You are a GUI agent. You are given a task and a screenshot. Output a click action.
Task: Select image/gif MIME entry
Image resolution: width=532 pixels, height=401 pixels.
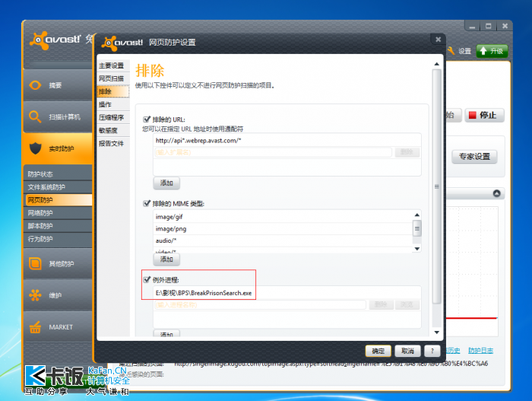(283, 216)
